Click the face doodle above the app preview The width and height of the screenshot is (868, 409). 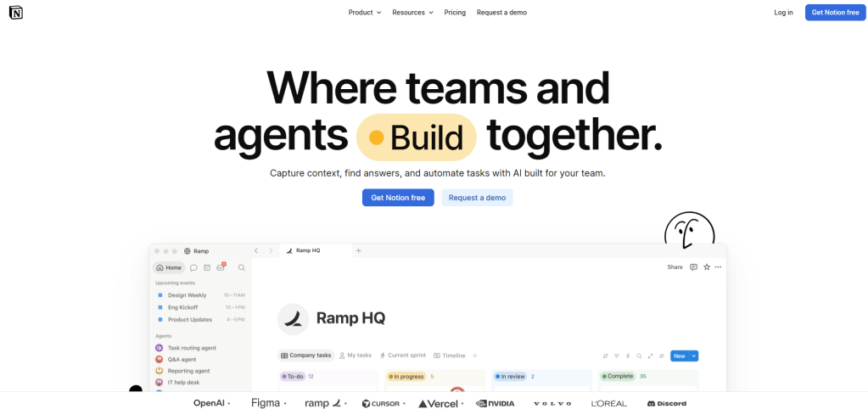click(x=689, y=228)
